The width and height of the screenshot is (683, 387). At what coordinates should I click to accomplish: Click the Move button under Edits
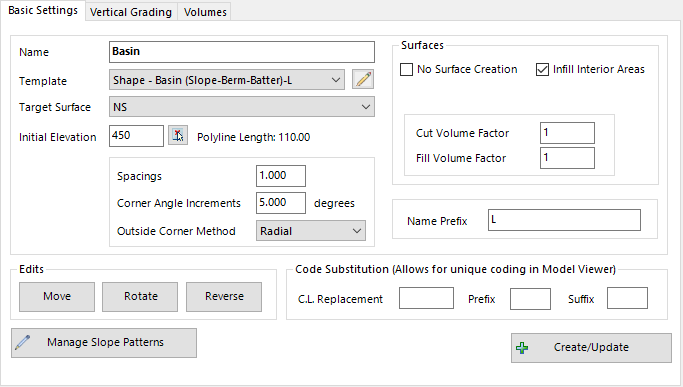tap(57, 296)
